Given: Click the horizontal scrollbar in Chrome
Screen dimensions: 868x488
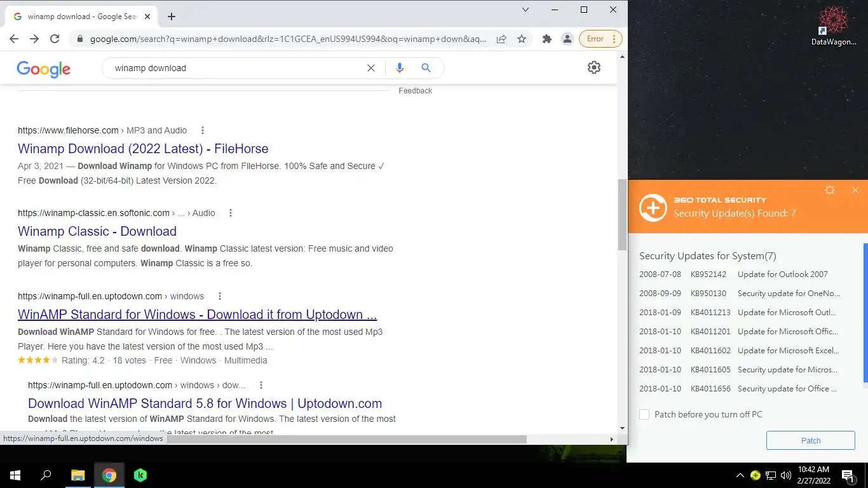Looking at the screenshot, I should (x=346, y=439).
